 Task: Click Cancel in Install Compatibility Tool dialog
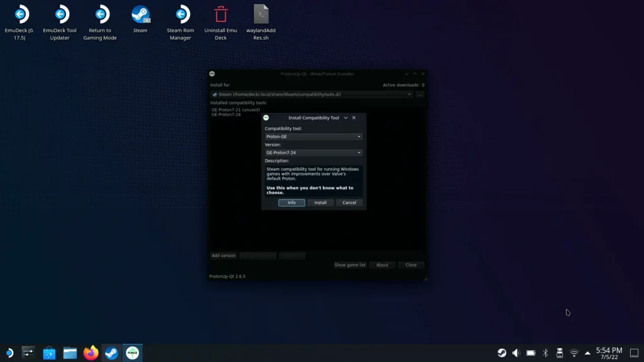349,203
